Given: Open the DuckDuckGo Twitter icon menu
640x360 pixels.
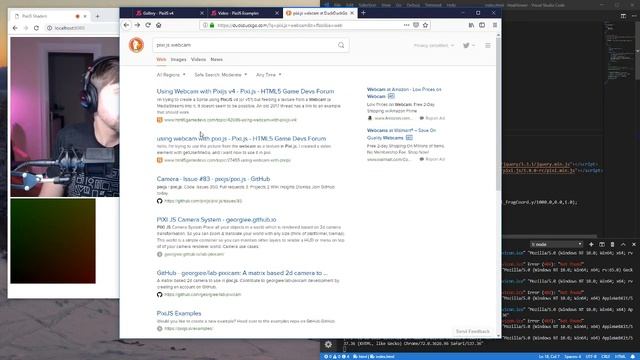Looking at the screenshot, I should tap(468, 45).
